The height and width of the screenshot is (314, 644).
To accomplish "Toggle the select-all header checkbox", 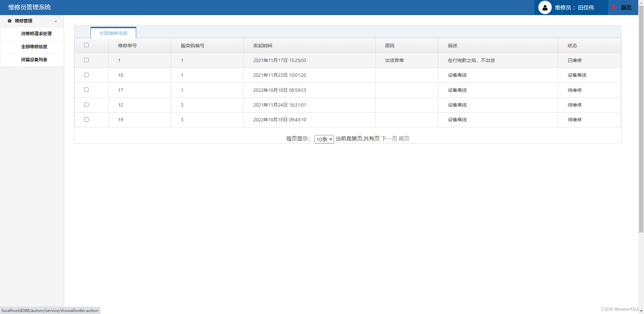I will (x=86, y=45).
